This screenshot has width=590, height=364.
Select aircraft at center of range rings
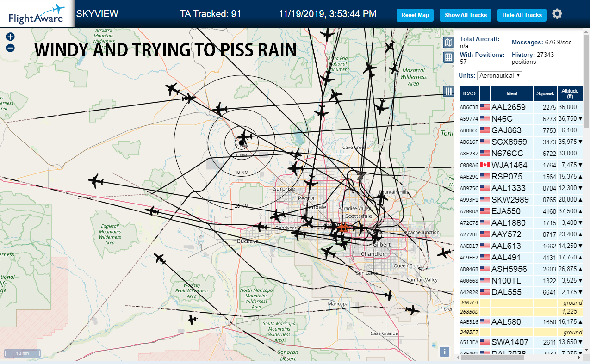click(x=244, y=138)
